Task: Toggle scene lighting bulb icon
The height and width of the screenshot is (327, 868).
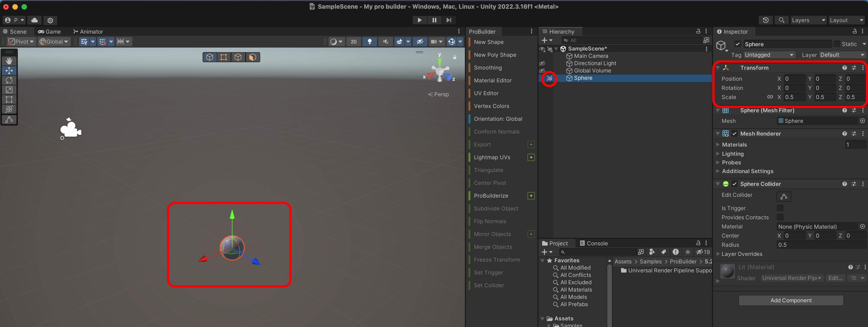Action: coord(370,41)
